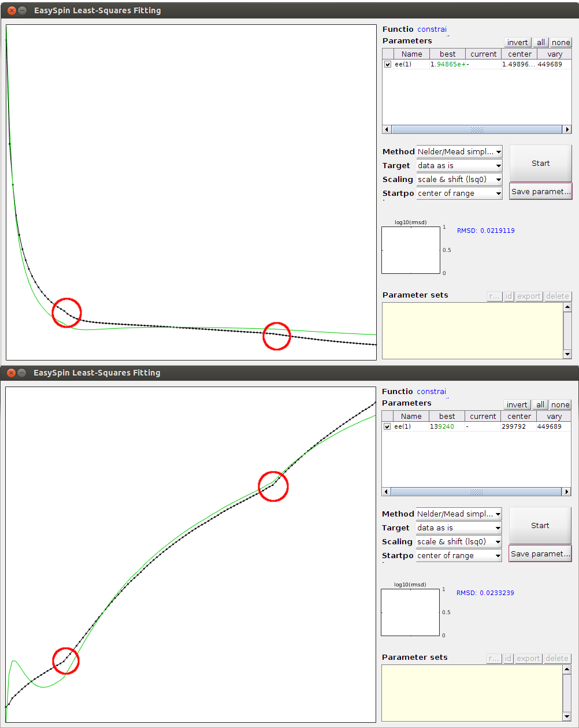Minimize the bottom EasySpin window
The height and width of the screenshot is (728, 579).
(x=22, y=373)
